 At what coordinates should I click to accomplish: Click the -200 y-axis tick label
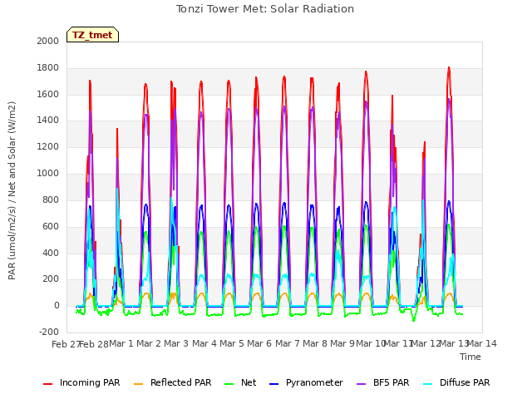[x=49, y=332]
